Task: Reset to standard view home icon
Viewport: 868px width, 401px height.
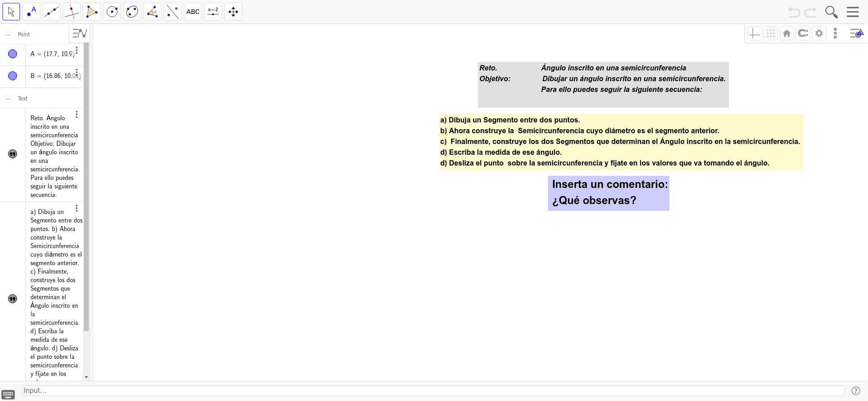Action: [787, 33]
